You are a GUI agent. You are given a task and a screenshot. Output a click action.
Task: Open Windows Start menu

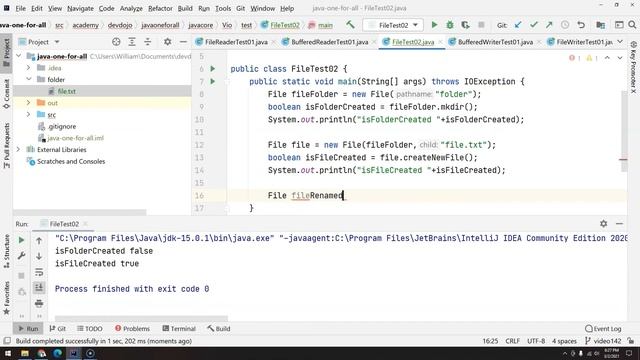click(8, 353)
